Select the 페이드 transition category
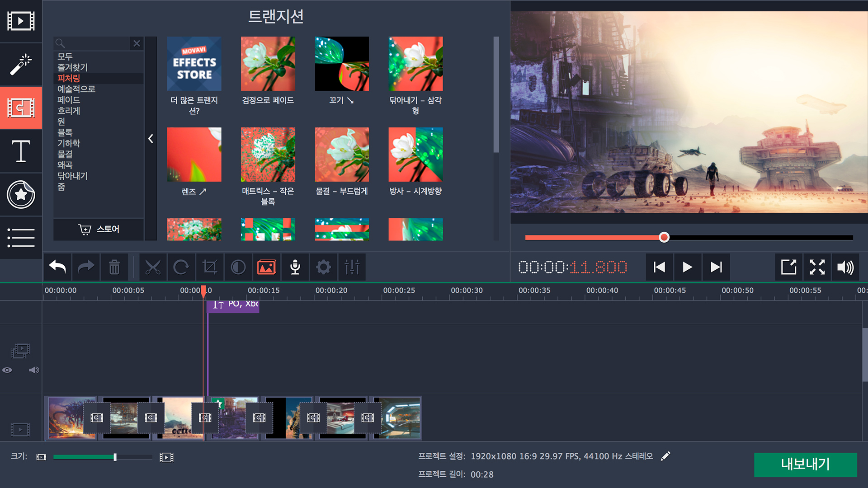 pos(69,100)
